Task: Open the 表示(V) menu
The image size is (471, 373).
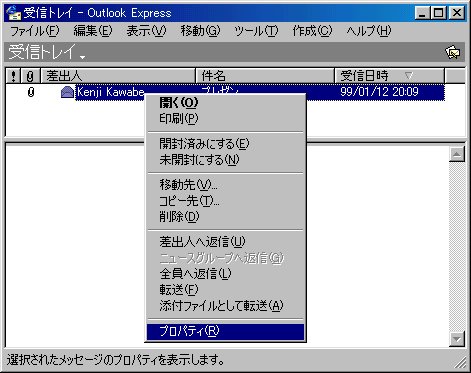Action: (x=146, y=31)
